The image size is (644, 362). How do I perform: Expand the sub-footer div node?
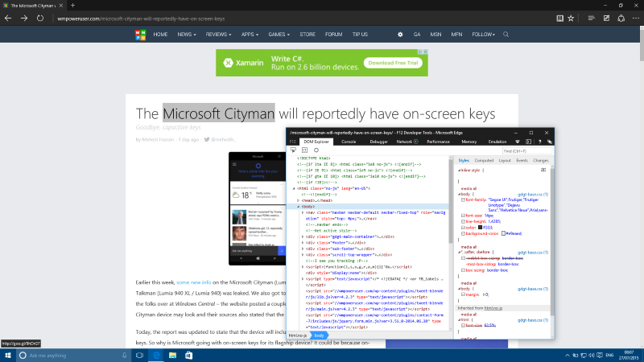(303, 249)
